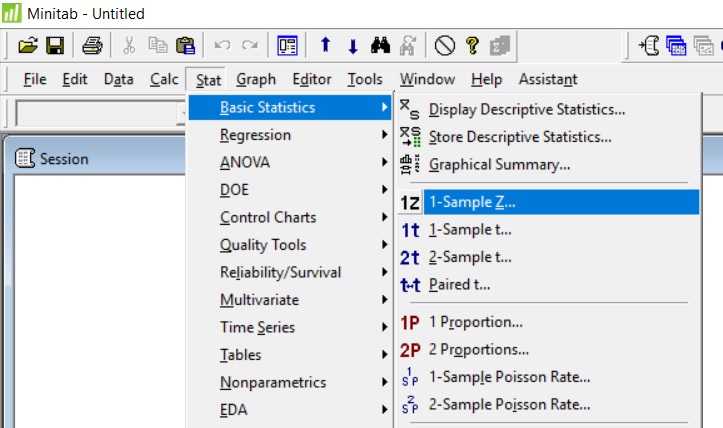Click the Session window title bar

[100, 158]
